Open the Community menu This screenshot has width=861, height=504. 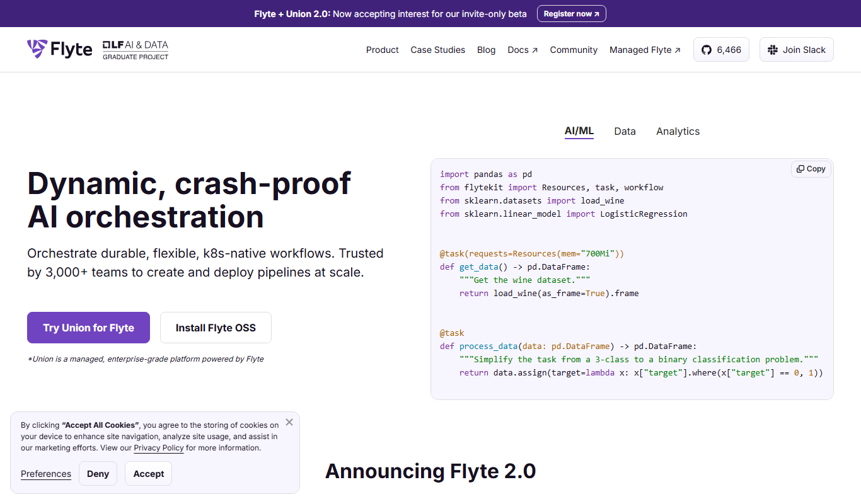click(574, 50)
